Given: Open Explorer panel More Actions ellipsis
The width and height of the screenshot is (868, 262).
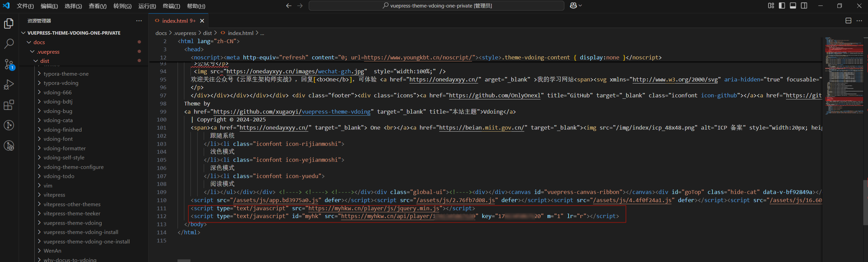Looking at the screenshot, I should 139,21.
